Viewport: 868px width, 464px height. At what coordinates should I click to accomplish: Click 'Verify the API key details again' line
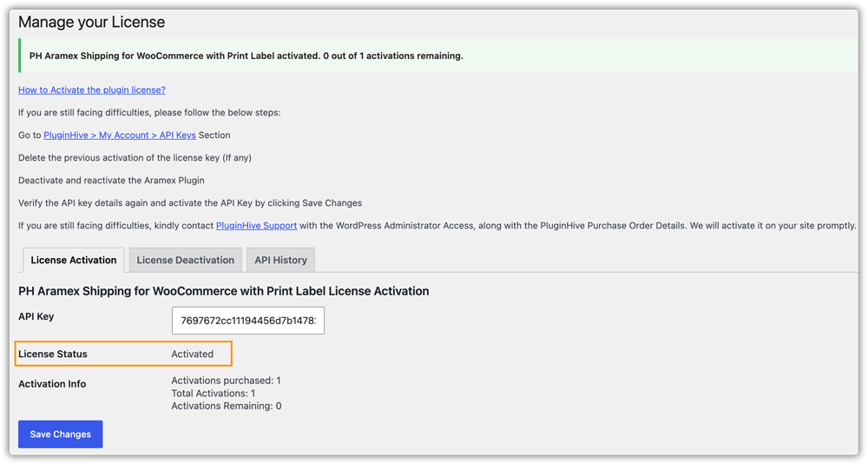coord(190,203)
